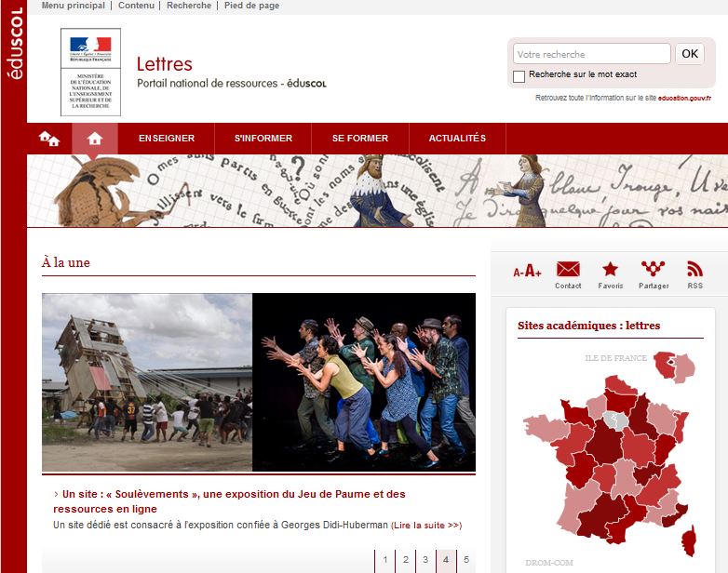The image size is (728, 573).
Task: Expand the ACTUALITÉS menu
Action: (457, 139)
